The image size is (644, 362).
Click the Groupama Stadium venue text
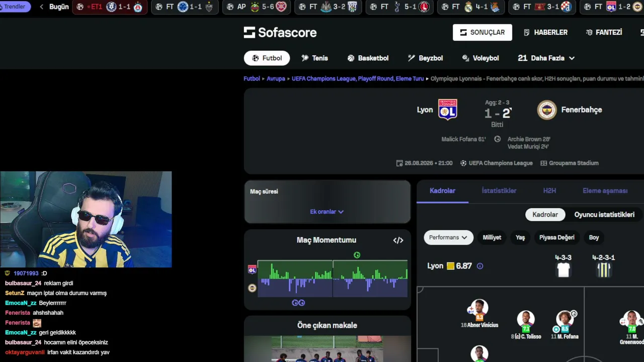574,163
